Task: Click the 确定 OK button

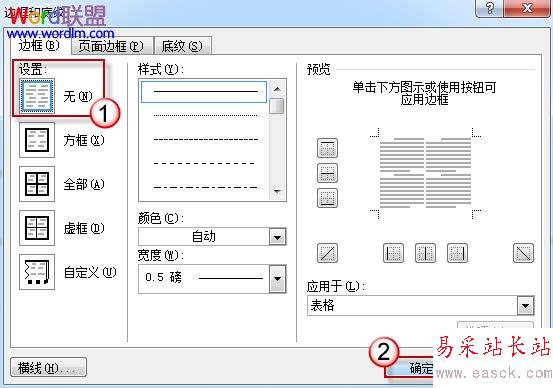Action: point(411,368)
